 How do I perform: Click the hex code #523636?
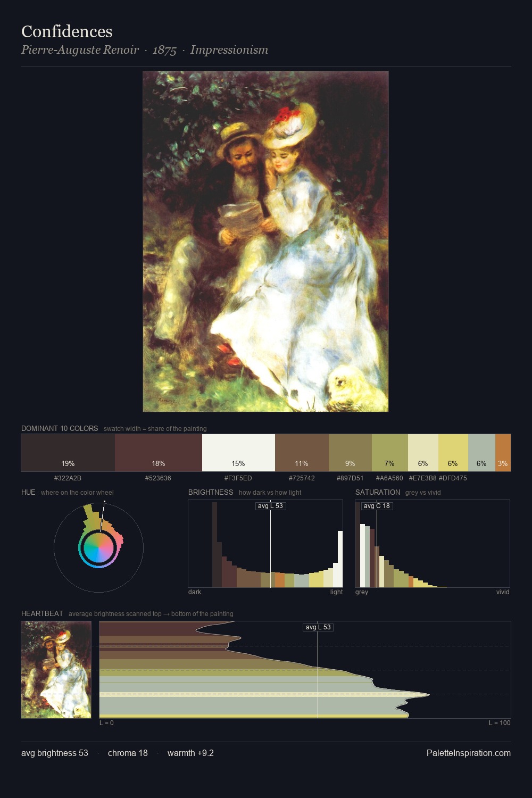pyautogui.click(x=158, y=478)
